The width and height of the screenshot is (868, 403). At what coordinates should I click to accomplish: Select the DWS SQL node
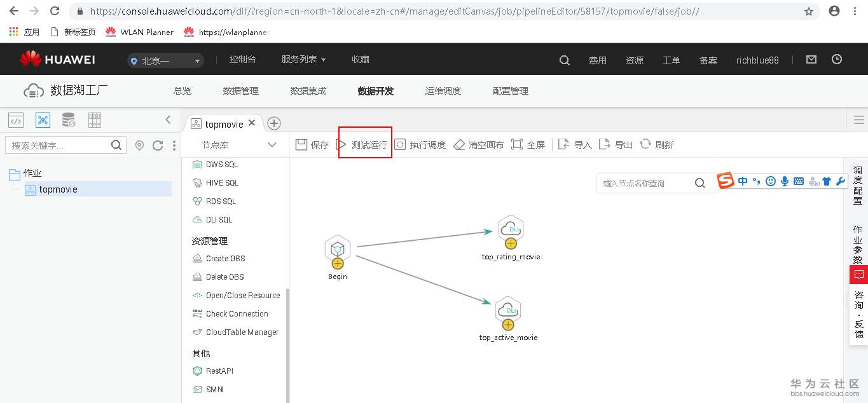(x=215, y=164)
